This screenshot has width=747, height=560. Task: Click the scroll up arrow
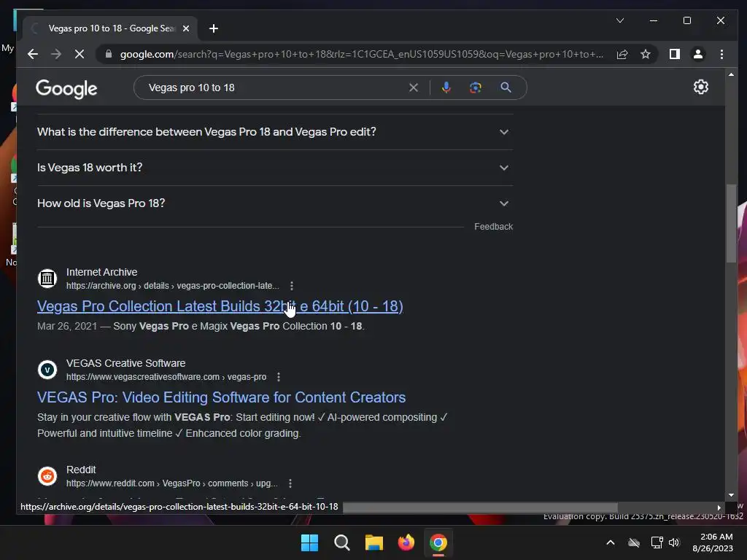(x=731, y=75)
